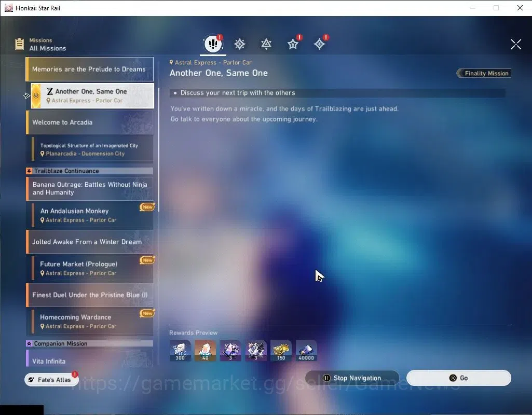Close the missions panel with the X icon
This screenshot has width=532, height=415.
516,44
